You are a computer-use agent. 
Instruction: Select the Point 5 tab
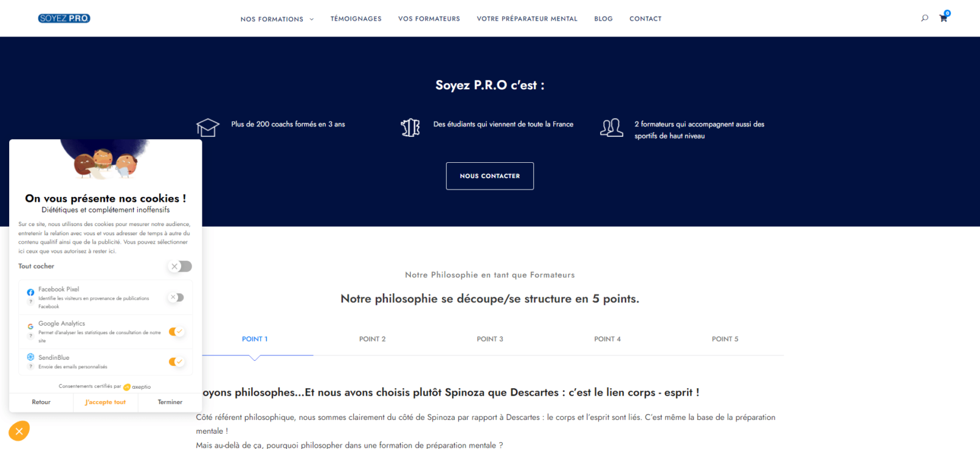point(725,339)
